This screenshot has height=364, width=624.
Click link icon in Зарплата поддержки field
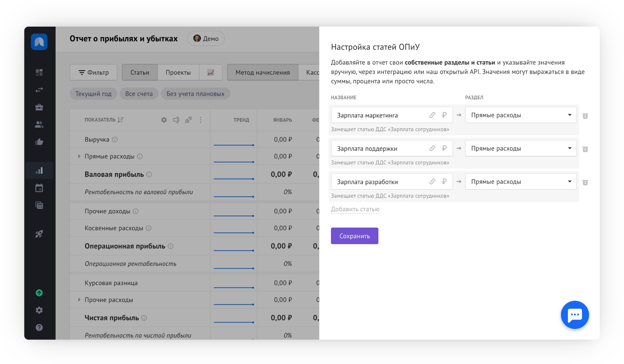pyautogui.click(x=432, y=148)
